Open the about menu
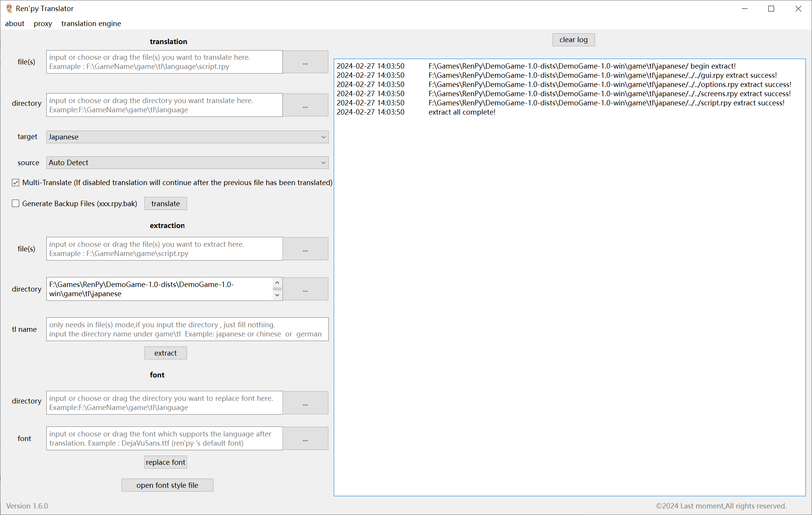Image resolution: width=812 pixels, height=515 pixels. 15,23
